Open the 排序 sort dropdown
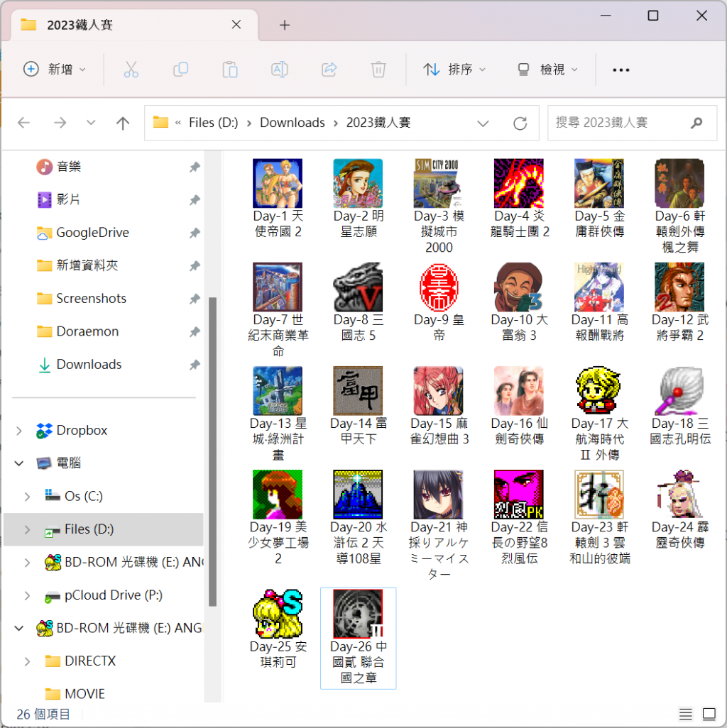The height and width of the screenshot is (728, 727). (x=454, y=70)
